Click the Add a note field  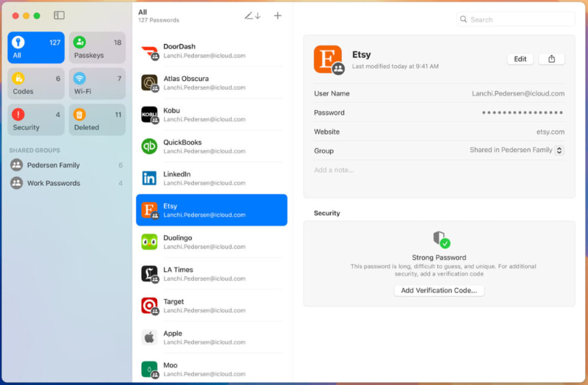pos(439,170)
